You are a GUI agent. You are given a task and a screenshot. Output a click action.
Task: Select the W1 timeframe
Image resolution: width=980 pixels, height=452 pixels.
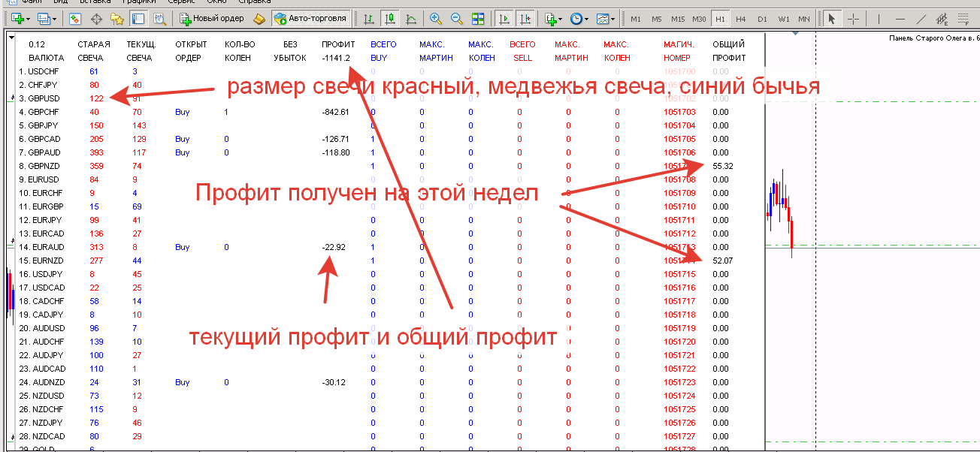click(784, 18)
